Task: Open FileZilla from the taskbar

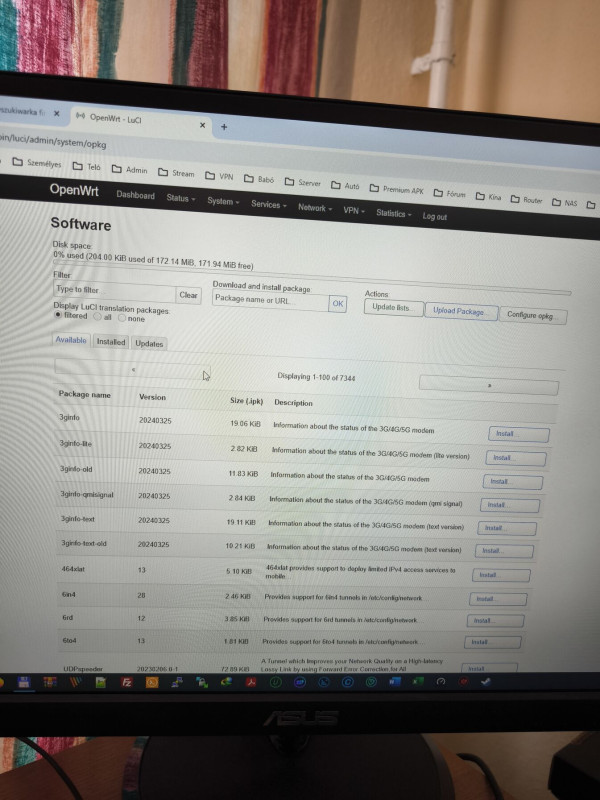Action: pyautogui.click(x=127, y=682)
